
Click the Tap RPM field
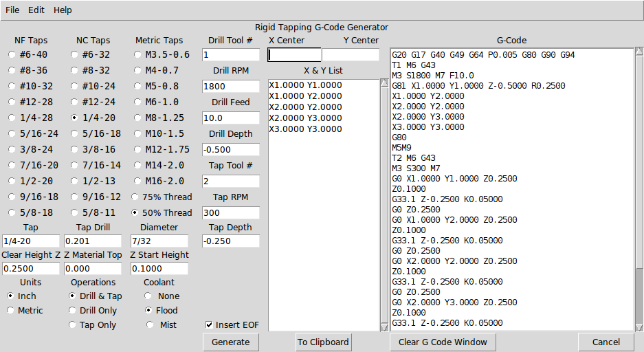coord(231,212)
